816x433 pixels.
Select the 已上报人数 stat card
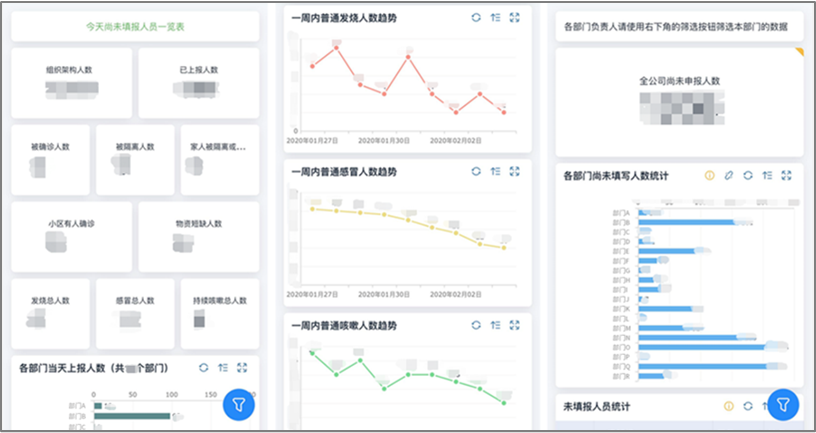(198, 83)
